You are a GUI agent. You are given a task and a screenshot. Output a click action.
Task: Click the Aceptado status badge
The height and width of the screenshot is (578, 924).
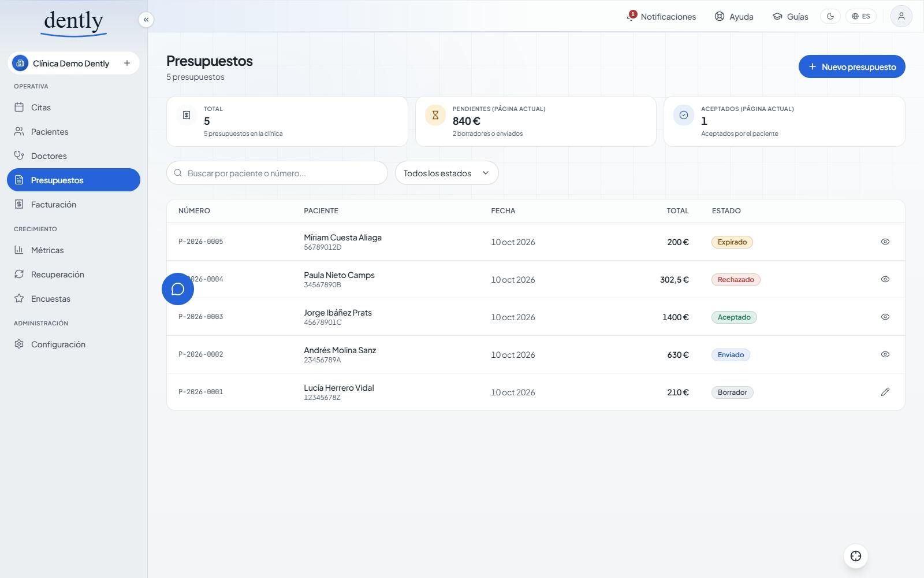[x=734, y=317]
